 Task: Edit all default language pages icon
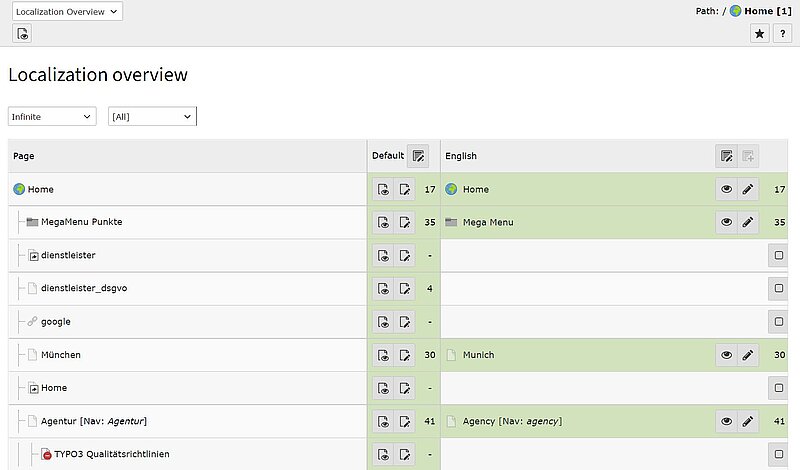click(x=418, y=156)
